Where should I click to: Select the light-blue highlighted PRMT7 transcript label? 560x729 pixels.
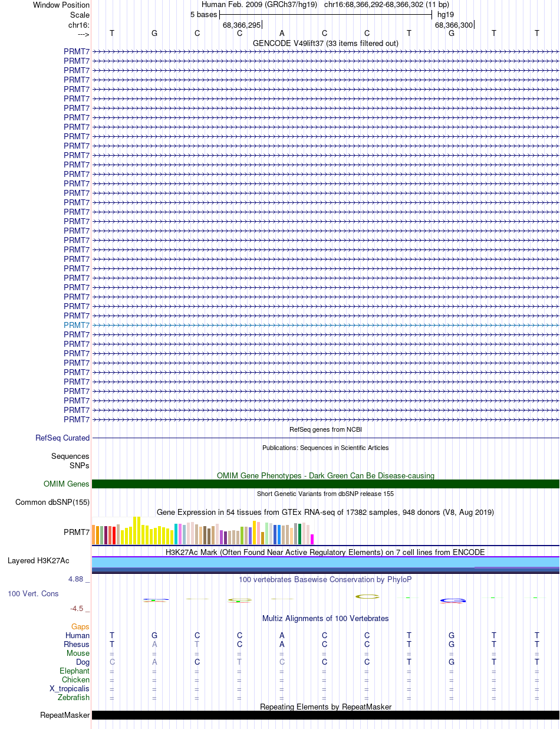(77, 325)
